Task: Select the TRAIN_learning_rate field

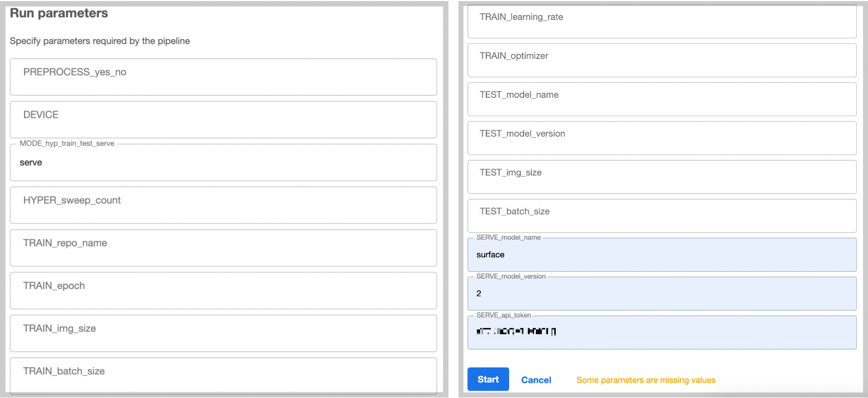Action: click(662, 22)
